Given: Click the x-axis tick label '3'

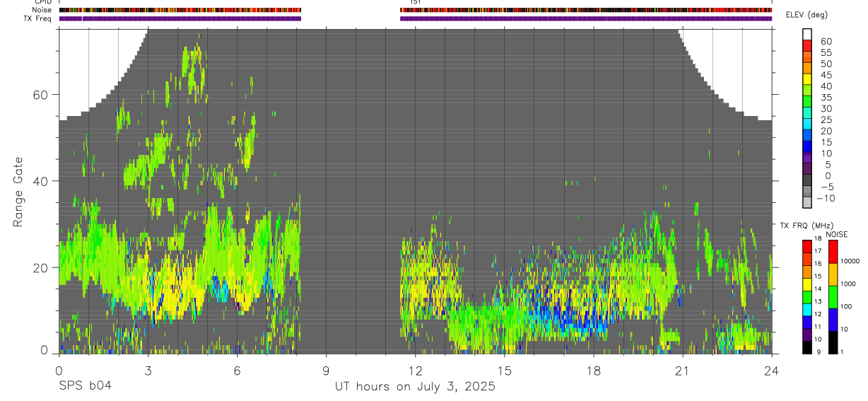Looking at the screenshot, I should point(148,370).
